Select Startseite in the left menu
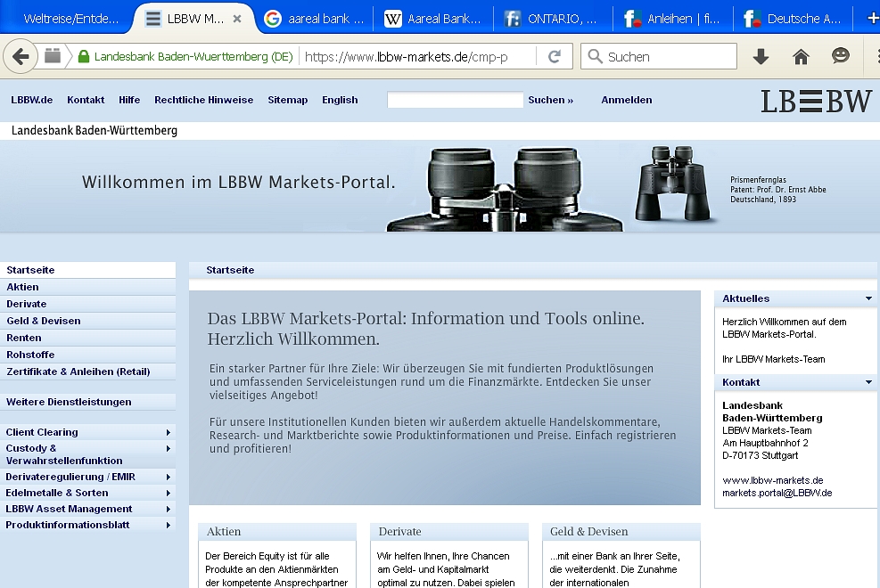 pyautogui.click(x=87, y=270)
